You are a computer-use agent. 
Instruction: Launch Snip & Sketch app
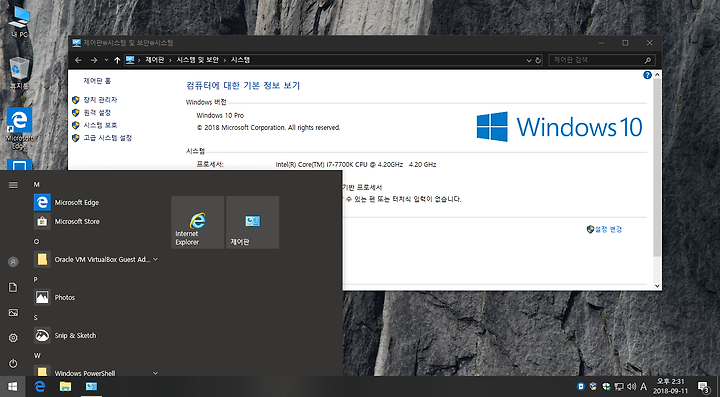point(96,335)
